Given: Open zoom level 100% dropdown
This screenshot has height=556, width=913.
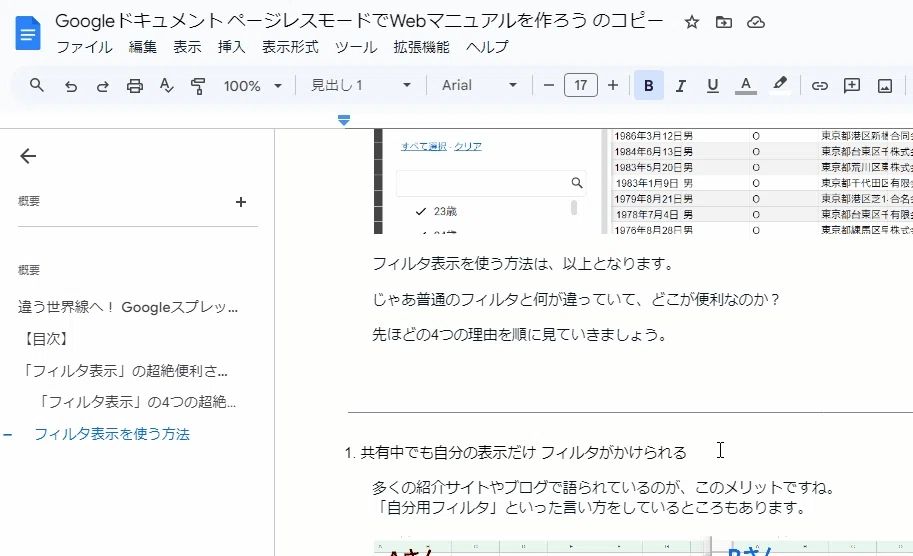Looking at the screenshot, I should point(253,86).
